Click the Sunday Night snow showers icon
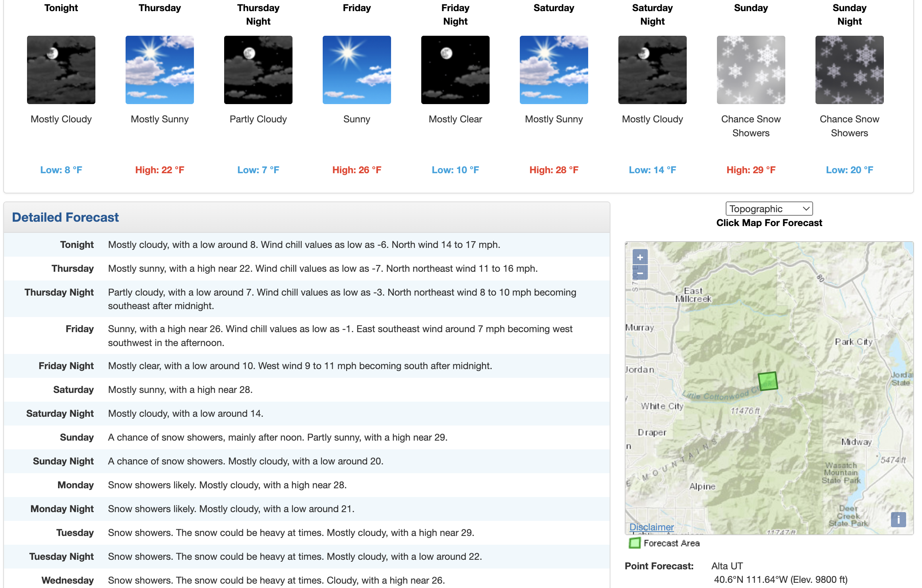The height and width of the screenshot is (588, 922). point(850,70)
